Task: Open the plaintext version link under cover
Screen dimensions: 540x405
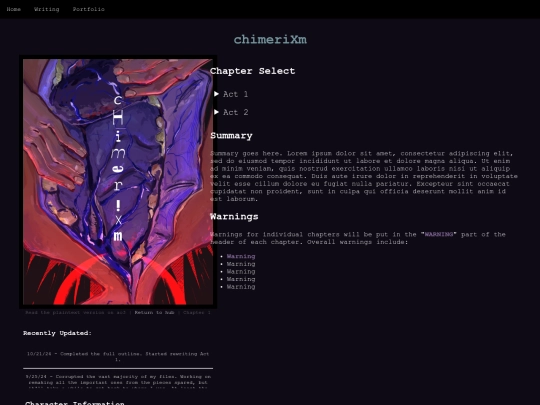Action: (x=75, y=313)
